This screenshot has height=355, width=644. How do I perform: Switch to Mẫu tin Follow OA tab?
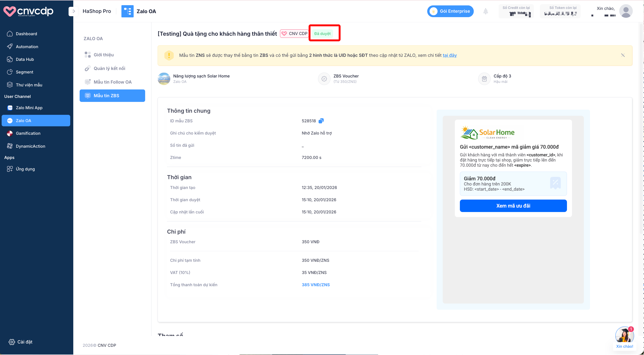click(x=112, y=82)
